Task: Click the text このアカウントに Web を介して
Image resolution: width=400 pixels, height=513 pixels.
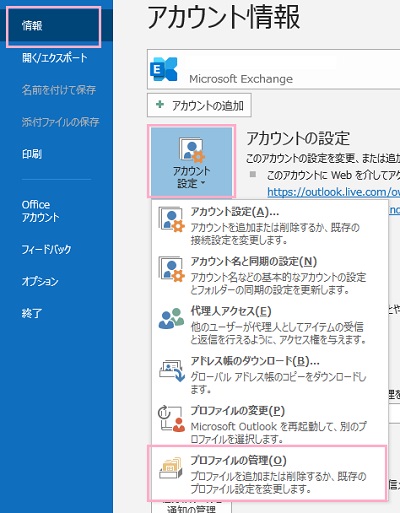Action: click(x=333, y=175)
